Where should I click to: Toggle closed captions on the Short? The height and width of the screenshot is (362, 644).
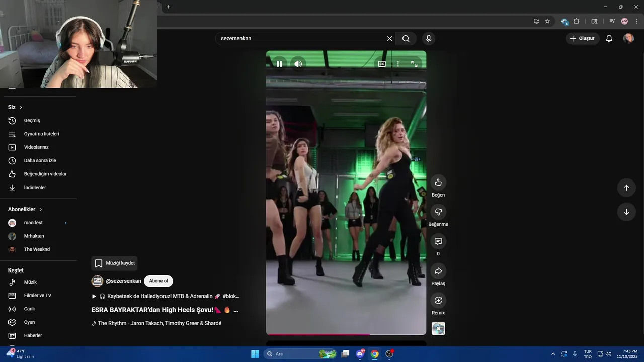382,64
